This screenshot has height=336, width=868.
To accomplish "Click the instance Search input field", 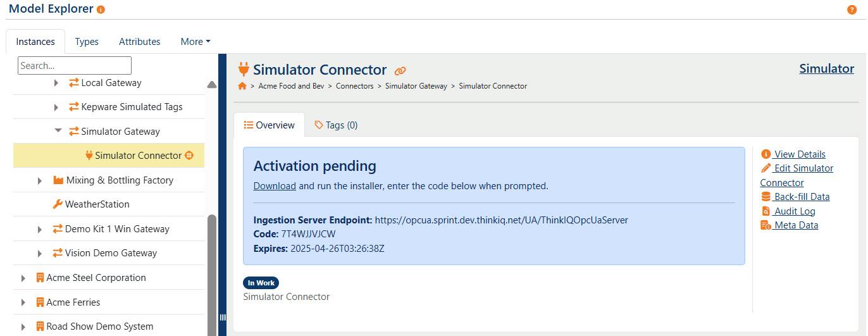I will tap(75, 65).
